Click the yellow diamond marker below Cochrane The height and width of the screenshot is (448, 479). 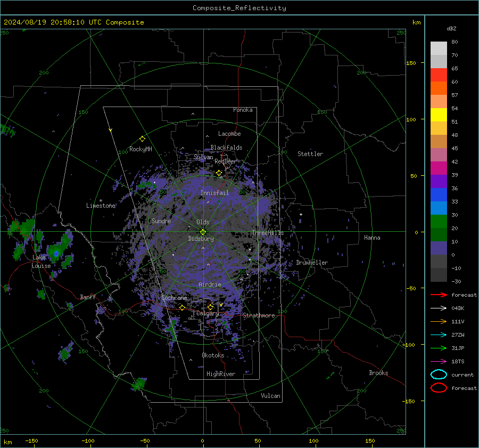[x=182, y=308]
